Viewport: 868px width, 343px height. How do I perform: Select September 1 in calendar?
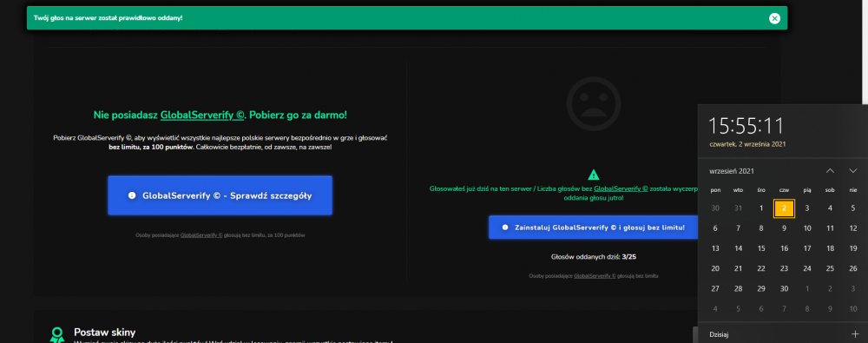point(761,208)
